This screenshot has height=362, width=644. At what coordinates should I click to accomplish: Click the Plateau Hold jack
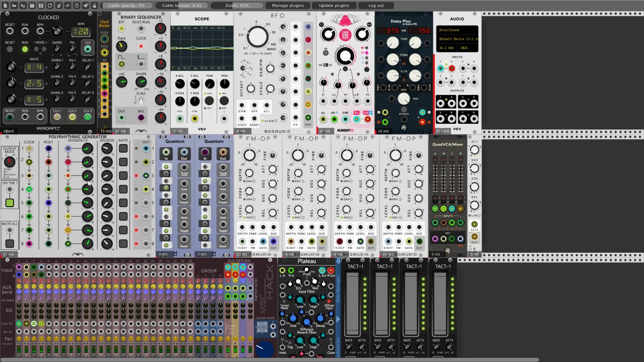click(x=282, y=347)
